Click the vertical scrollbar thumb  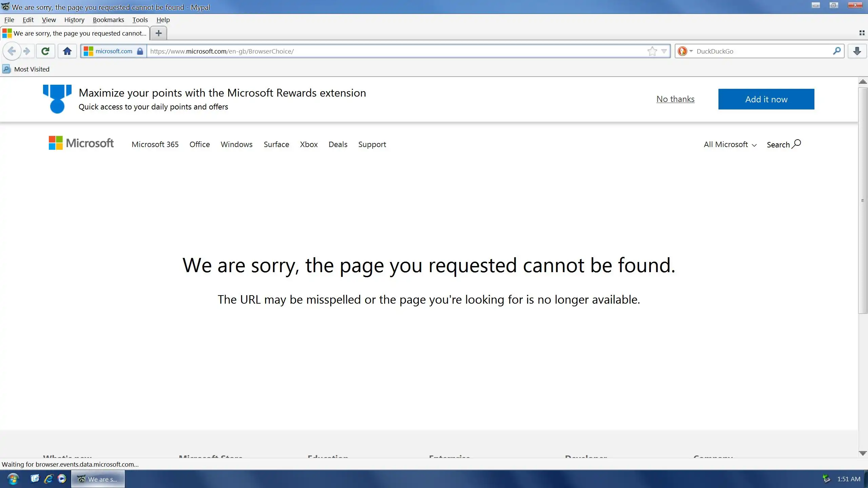point(863,201)
